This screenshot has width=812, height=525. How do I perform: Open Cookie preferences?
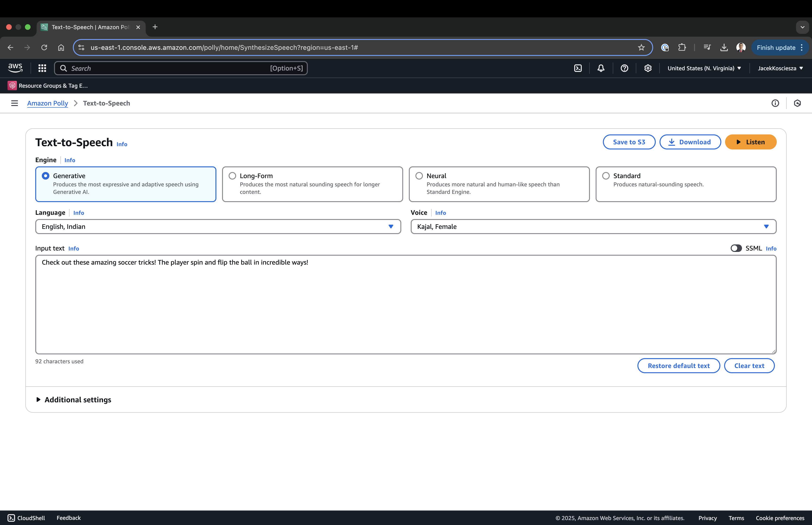pos(780,518)
